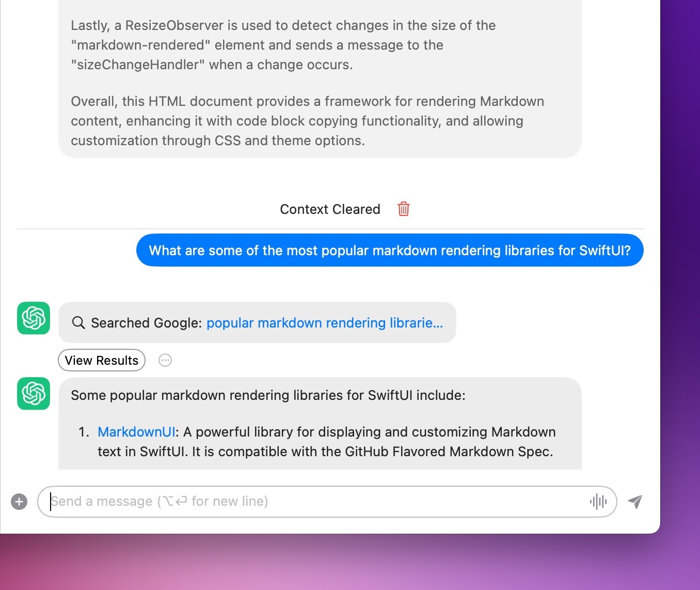Viewport: 700px width, 590px height.
Task: Click the paragraph starting with Overall, this HTML
Action: [x=307, y=121]
